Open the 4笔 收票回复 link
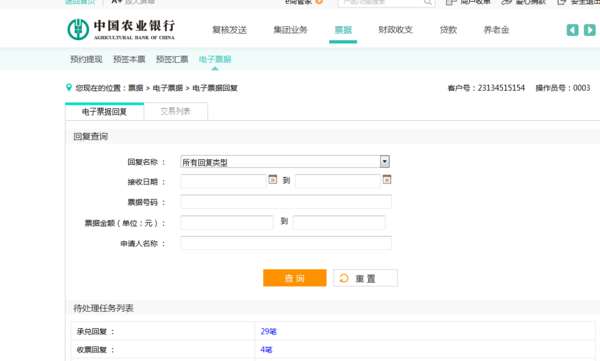Viewport: 600px width, 361px height. (266, 350)
